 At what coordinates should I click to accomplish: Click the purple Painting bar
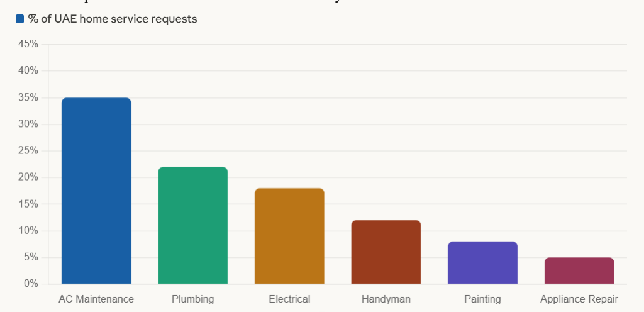pos(482,262)
